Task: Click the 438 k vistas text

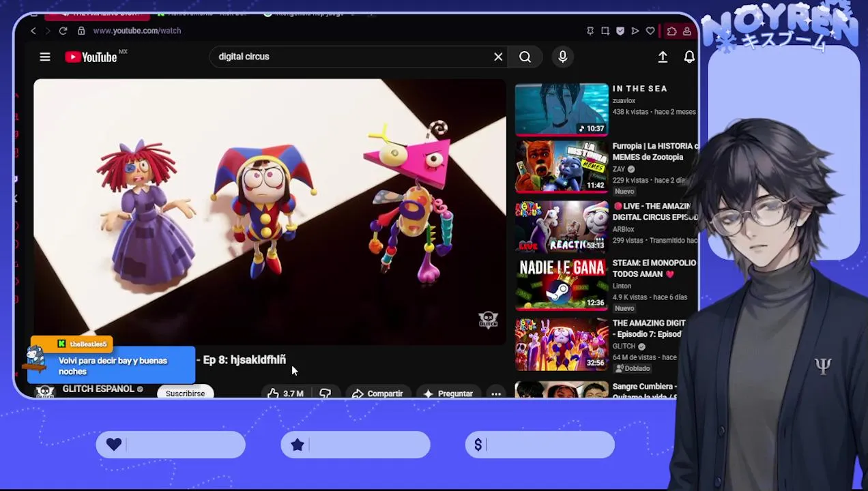Action: [x=630, y=112]
